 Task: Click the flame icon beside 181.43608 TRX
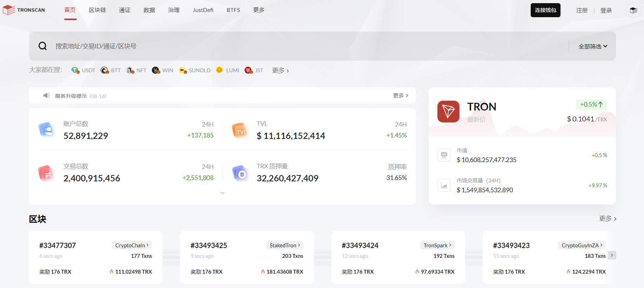263,272
